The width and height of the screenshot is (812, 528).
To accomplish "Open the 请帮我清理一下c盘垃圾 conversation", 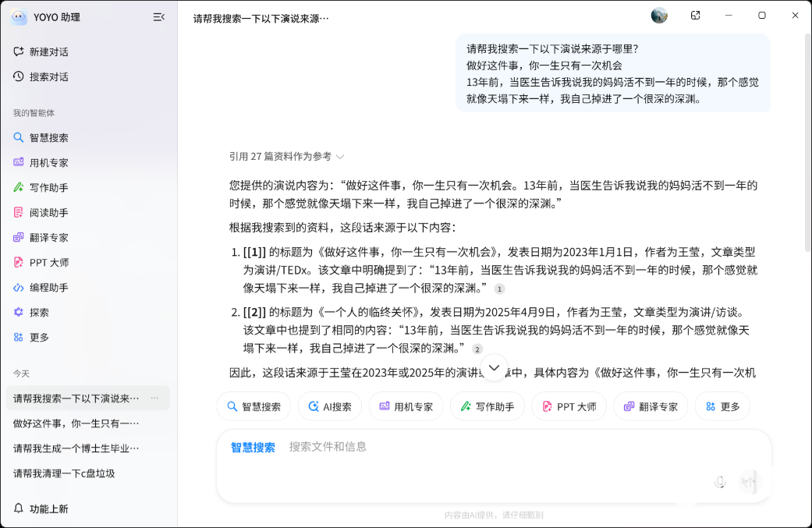I will tap(64, 473).
